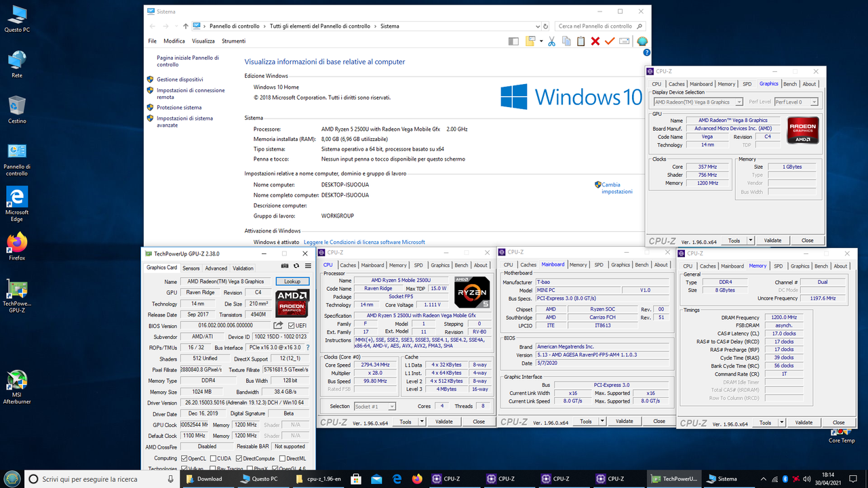Image resolution: width=868 pixels, height=488 pixels.
Task: Click the scissors Cut icon in Sistema toolbar
Action: (x=551, y=41)
